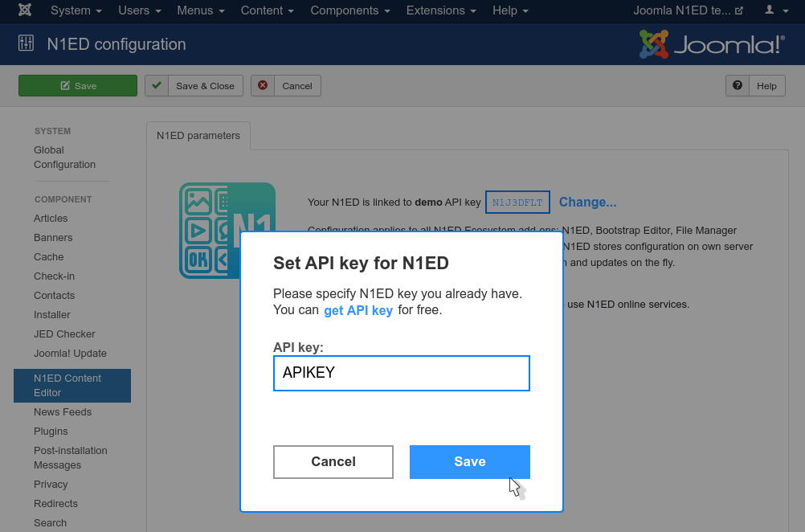Click the red X icon on Cancel
The width and height of the screenshot is (805, 532).
(263, 85)
